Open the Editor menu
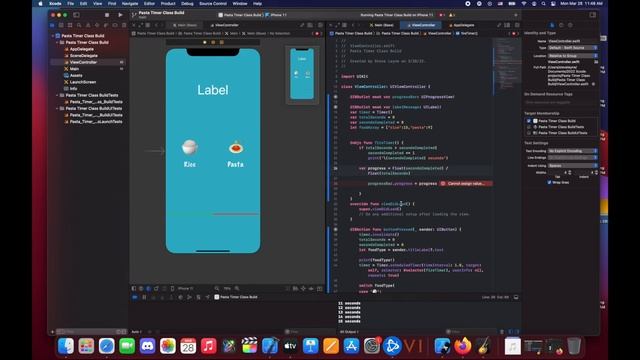Image resolution: width=640 pixels, height=360 pixels. [149, 4]
